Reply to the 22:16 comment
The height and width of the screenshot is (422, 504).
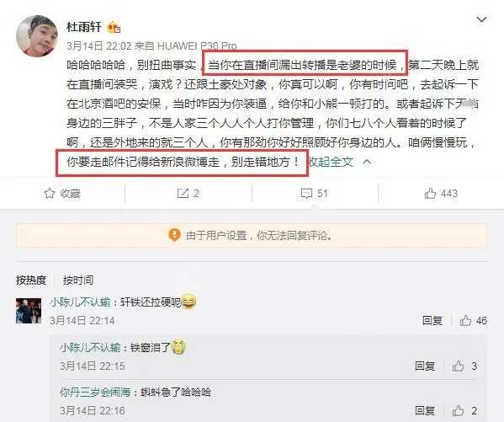[425, 411]
